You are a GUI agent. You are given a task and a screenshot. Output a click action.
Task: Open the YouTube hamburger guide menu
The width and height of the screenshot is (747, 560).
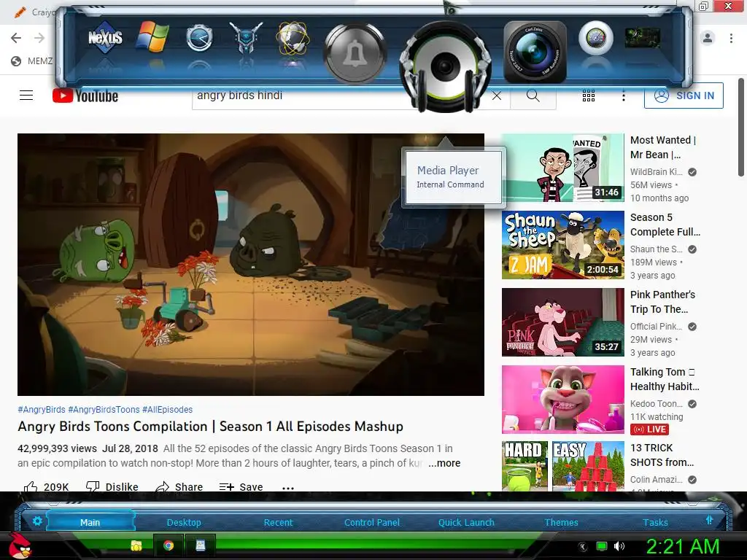pyautogui.click(x=26, y=96)
